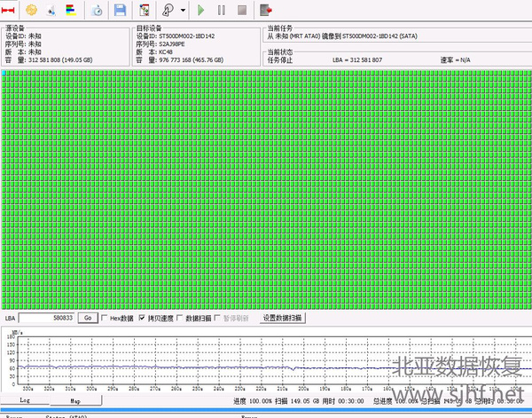Click the paint bucket fill icon
532x418 pixels.
click(x=51, y=10)
